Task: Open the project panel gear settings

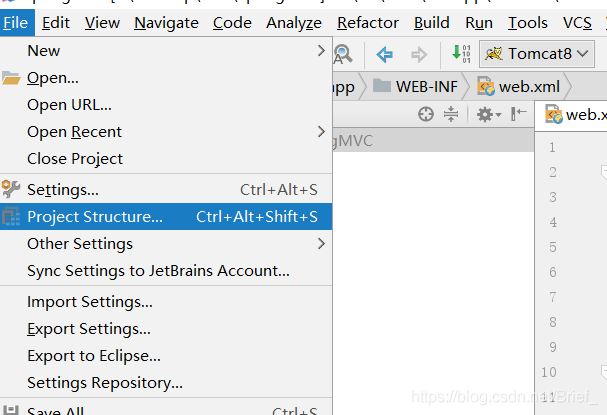Action: (x=486, y=115)
